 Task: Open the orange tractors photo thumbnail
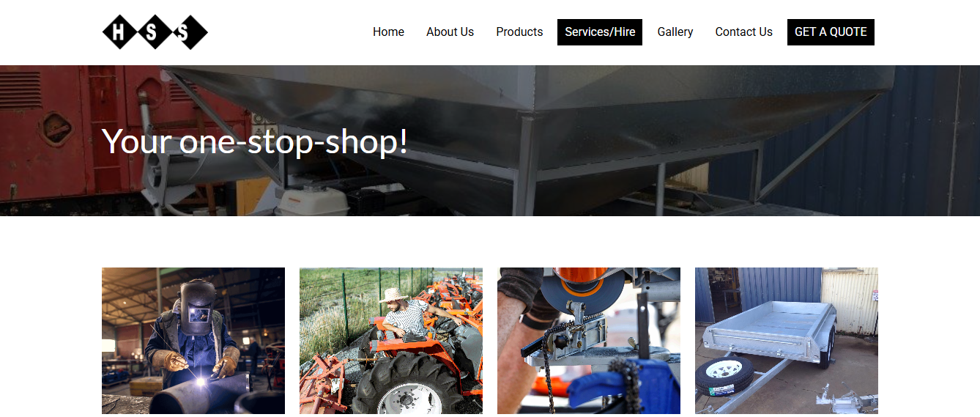391,342
